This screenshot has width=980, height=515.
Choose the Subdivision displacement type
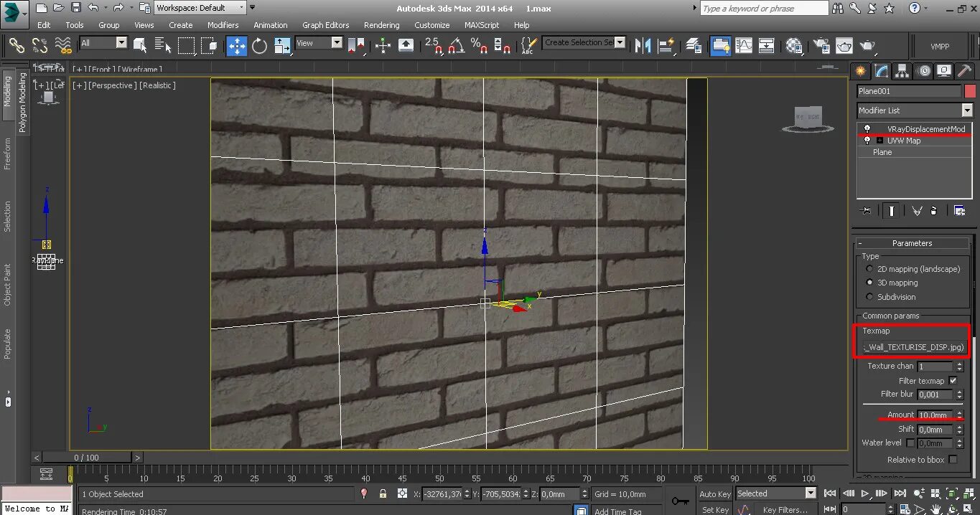pyautogui.click(x=870, y=297)
